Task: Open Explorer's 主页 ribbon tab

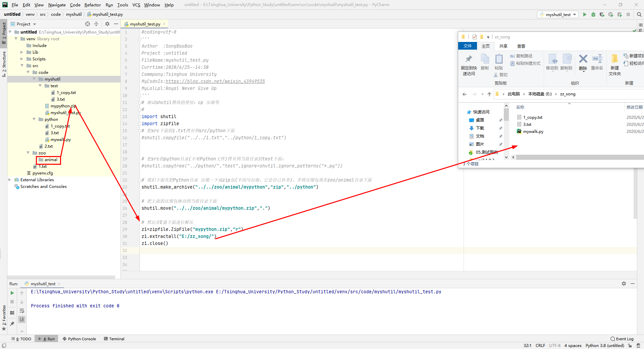Action: 485,46
